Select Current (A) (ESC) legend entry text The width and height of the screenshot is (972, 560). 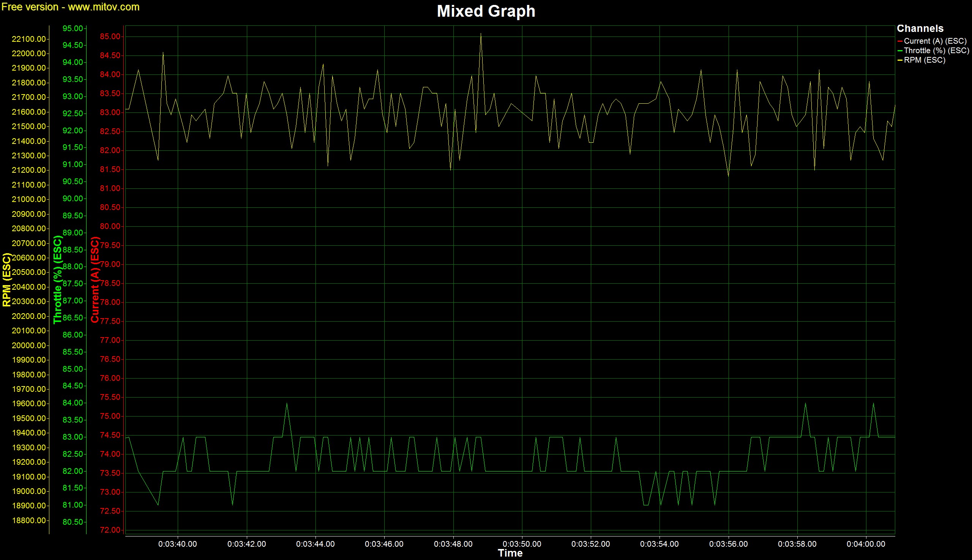coord(935,41)
